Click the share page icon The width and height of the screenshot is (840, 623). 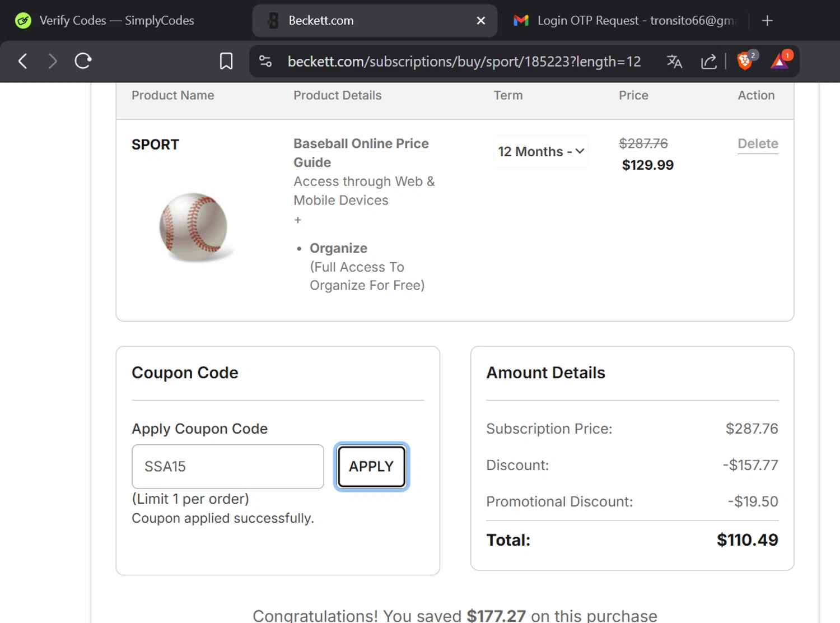click(x=708, y=61)
